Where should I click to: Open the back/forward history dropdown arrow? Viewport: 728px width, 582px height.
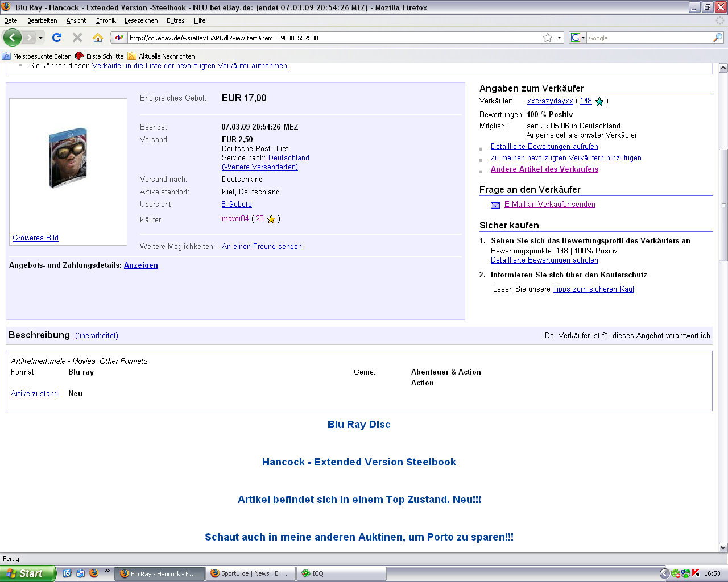(x=40, y=38)
